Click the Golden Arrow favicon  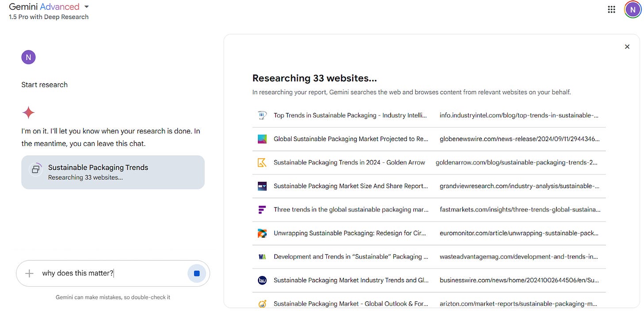pyautogui.click(x=262, y=162)
